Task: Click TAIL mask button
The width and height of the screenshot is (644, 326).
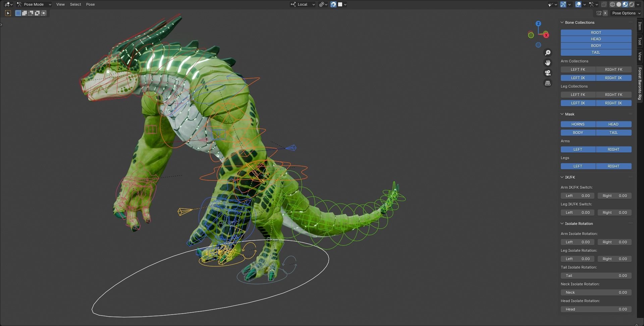Action: point(613,133)
